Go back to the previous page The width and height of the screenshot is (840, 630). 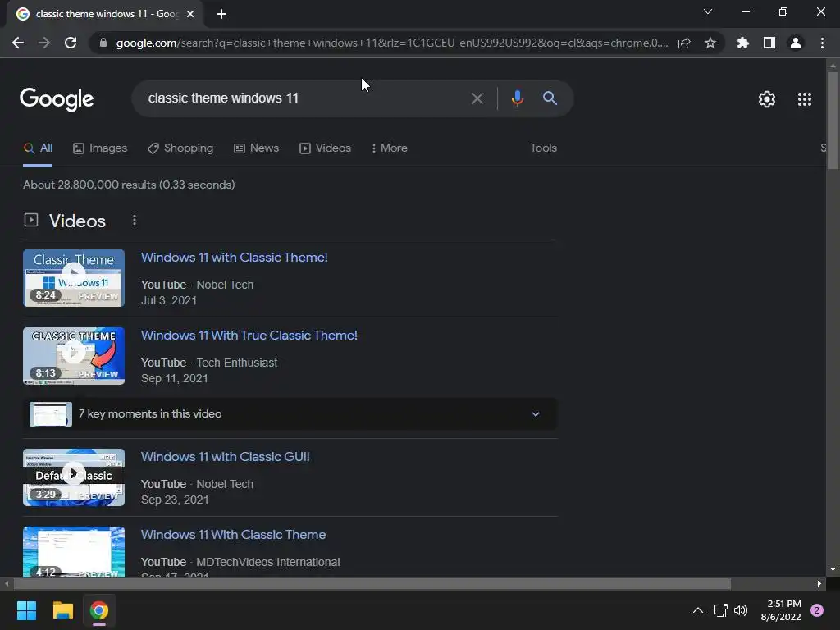coord(18,43)
